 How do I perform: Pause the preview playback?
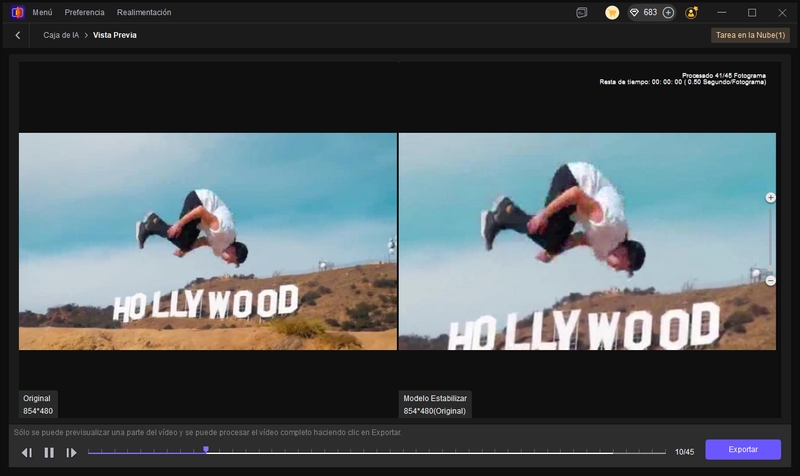point(49,453)
